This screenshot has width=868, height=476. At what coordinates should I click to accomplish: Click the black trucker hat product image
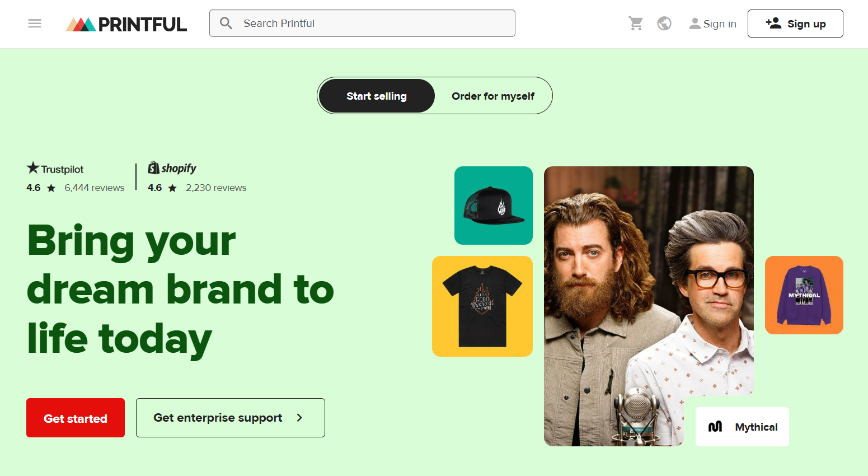[x=493, y=205]
